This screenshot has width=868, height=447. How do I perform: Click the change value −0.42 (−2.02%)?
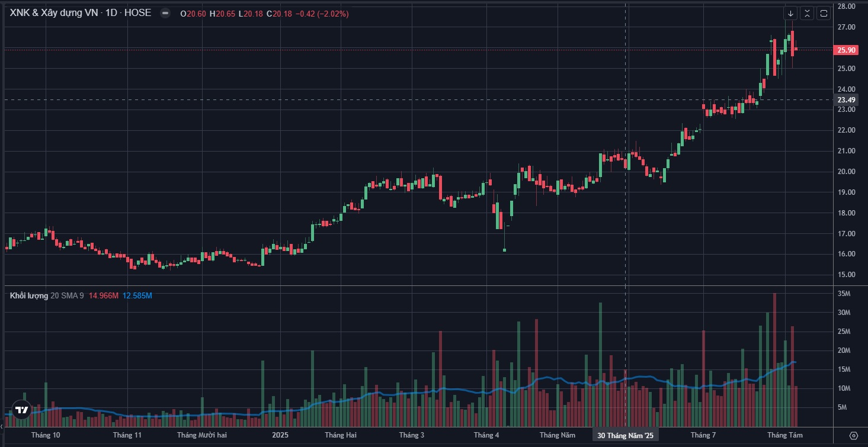pyautogui.click(x=323, y=13)
